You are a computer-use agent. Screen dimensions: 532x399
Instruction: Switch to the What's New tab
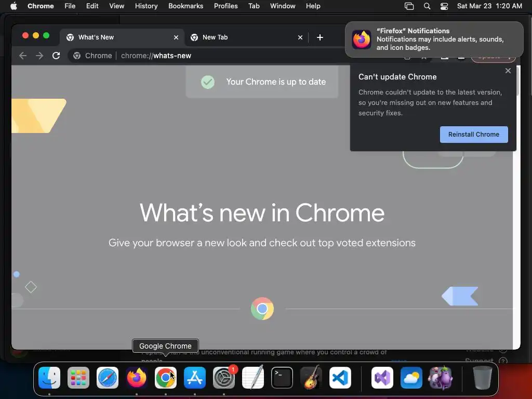[122, 37]
